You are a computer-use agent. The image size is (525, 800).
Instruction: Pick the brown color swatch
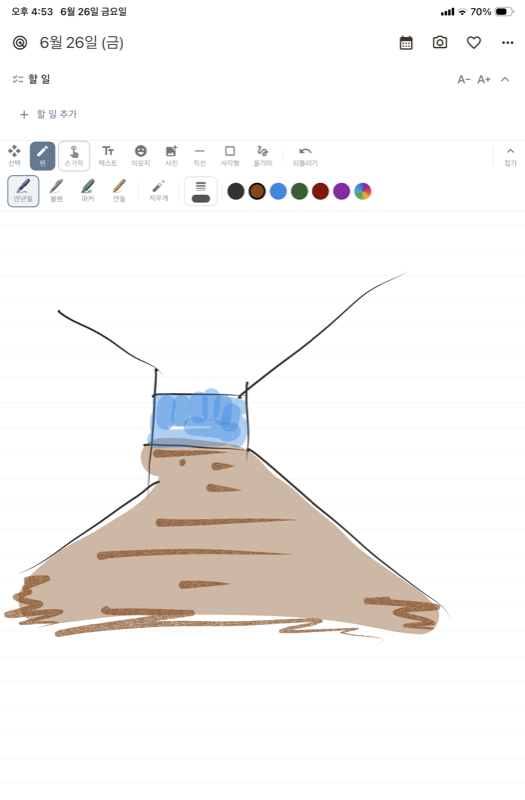257,191
